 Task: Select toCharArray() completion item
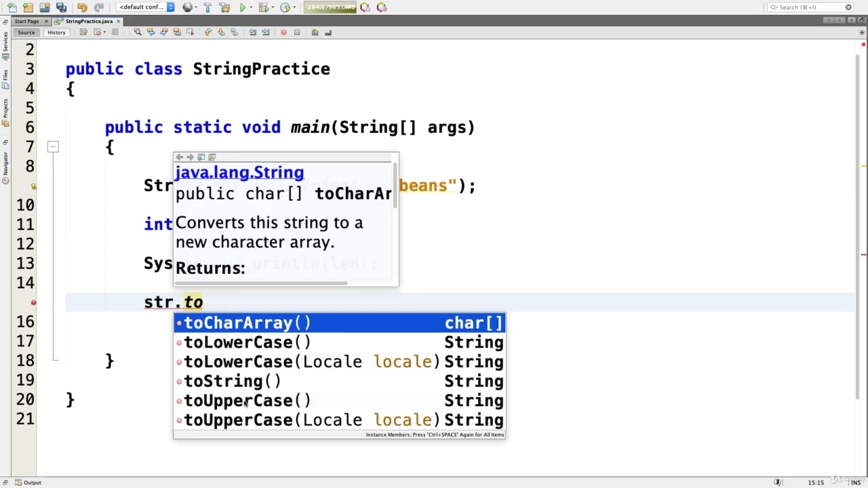[339, 323]
